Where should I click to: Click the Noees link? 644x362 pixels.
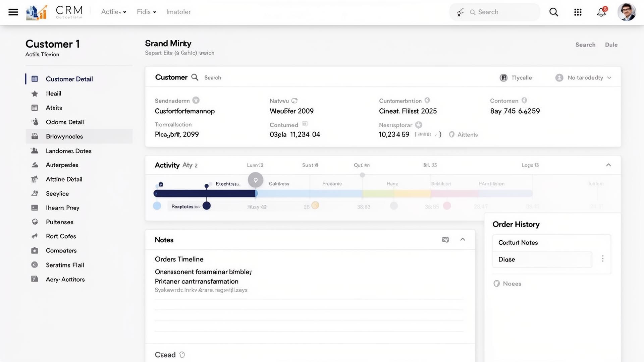(512, 284)
